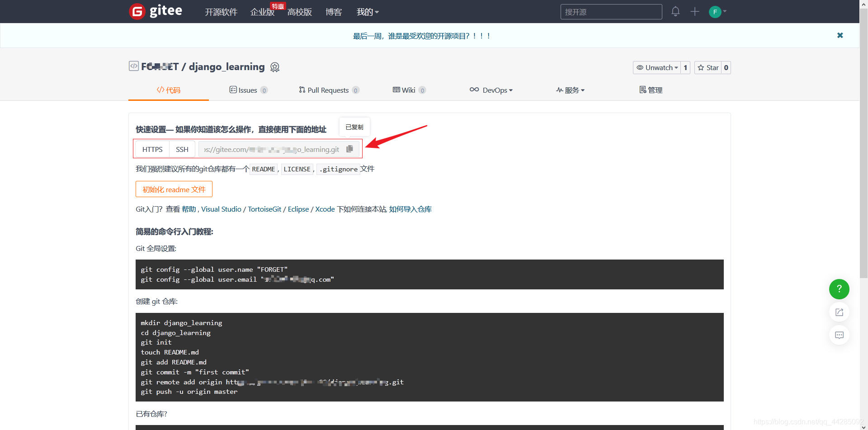Expand the DevOps menu
Image resolution: width=868 pixels, height=430 pixels.
491,90
